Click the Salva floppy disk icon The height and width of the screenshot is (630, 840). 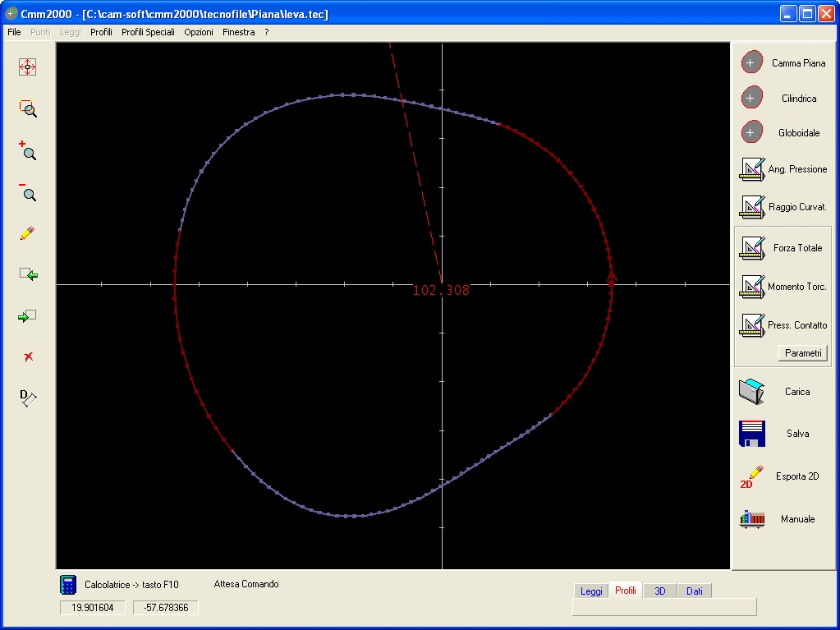(751, 434)
